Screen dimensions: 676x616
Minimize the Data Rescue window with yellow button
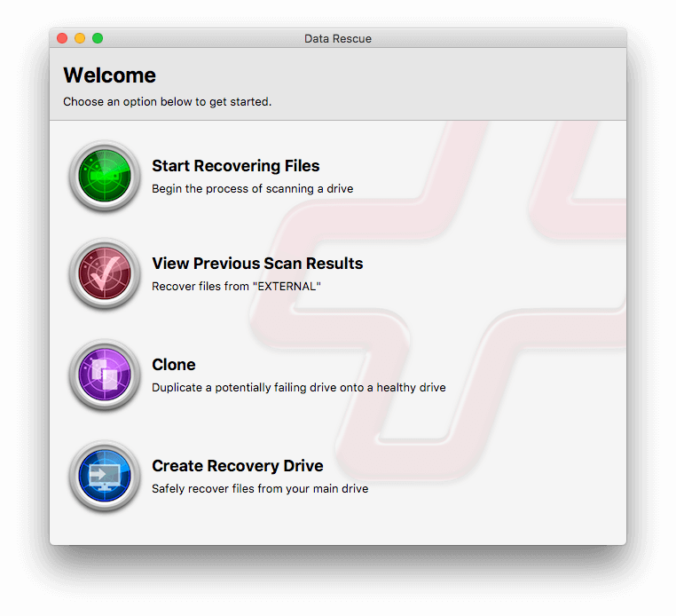point(80,38)
